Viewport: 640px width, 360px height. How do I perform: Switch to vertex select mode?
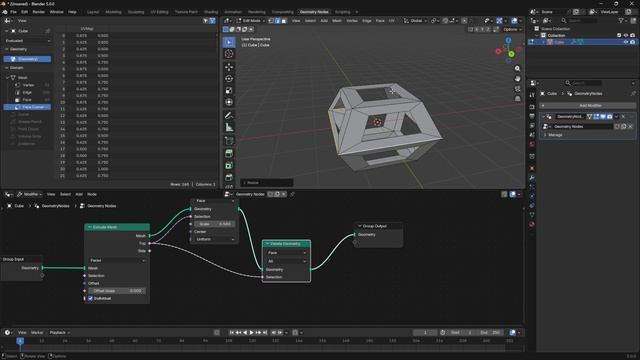(x=271, y=20)
